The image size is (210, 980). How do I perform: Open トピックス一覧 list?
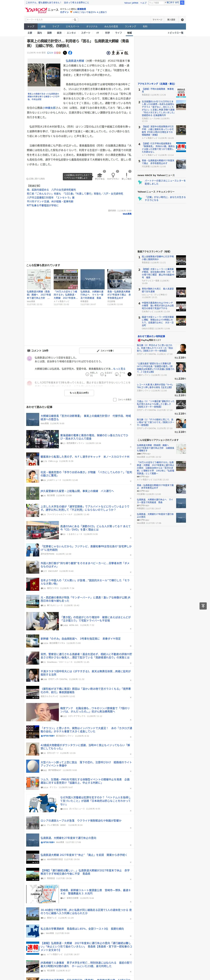(x=175, y=33)
